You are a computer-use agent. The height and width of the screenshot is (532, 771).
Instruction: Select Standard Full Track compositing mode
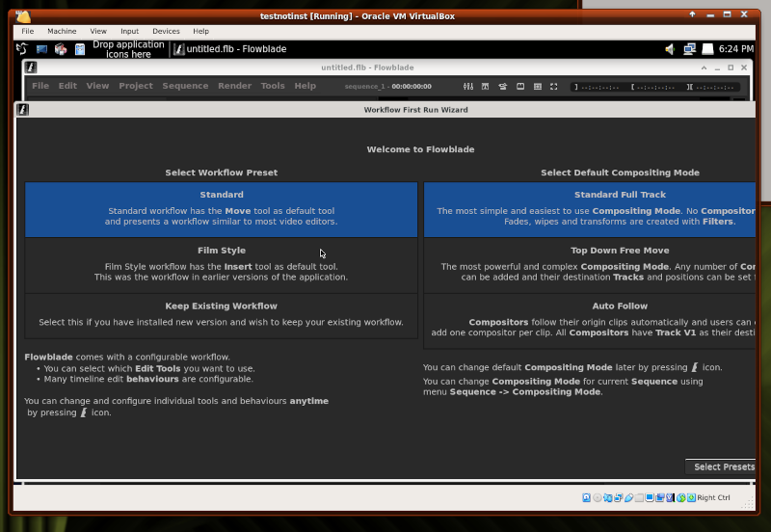(590, 209)
